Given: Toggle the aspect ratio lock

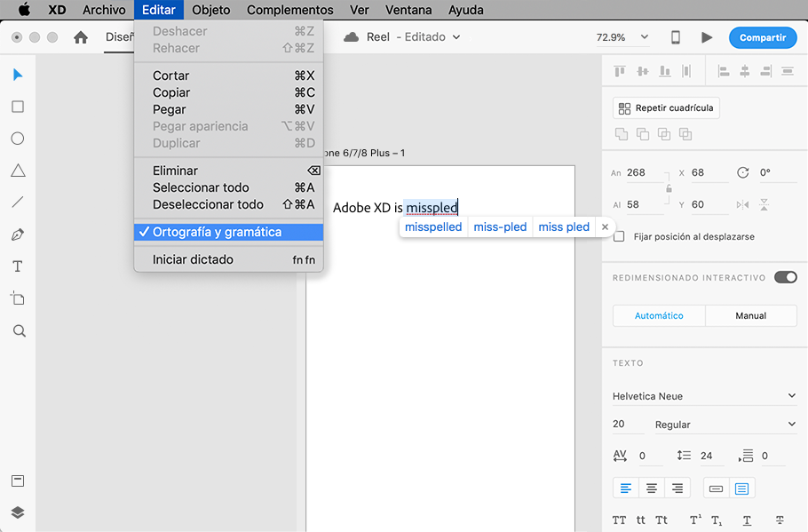Looking at the screenshot, I should [669, 188].
